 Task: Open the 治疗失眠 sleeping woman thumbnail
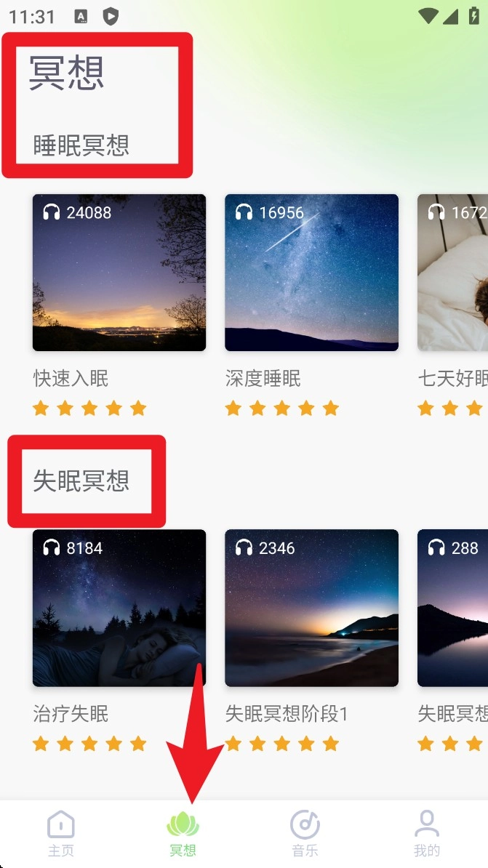click(119, 608)
